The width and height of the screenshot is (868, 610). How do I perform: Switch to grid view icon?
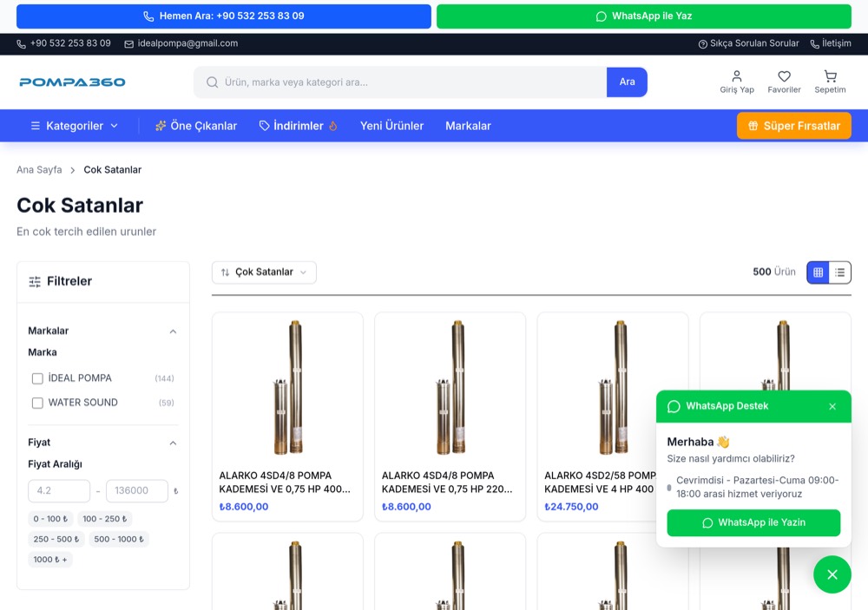(x=819, y=272)
